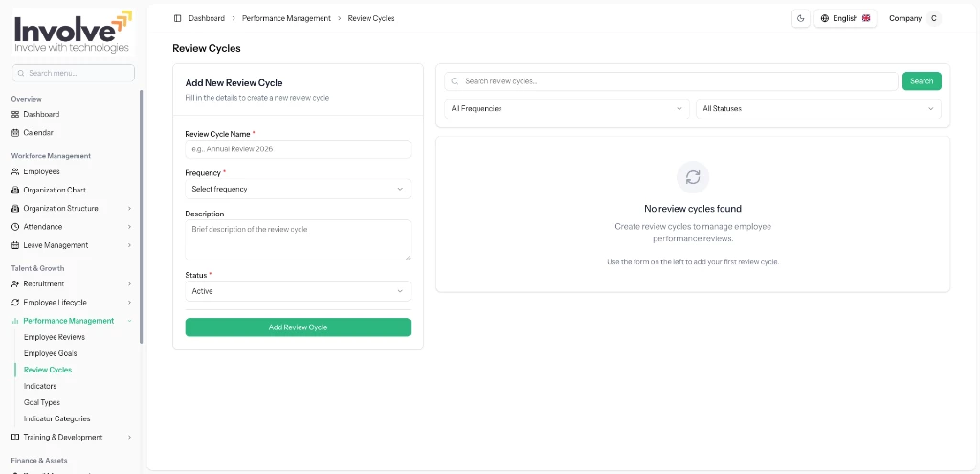Open Employee Goals submenu item
This screenshot has width=980, height=474.
coord(50,353)
